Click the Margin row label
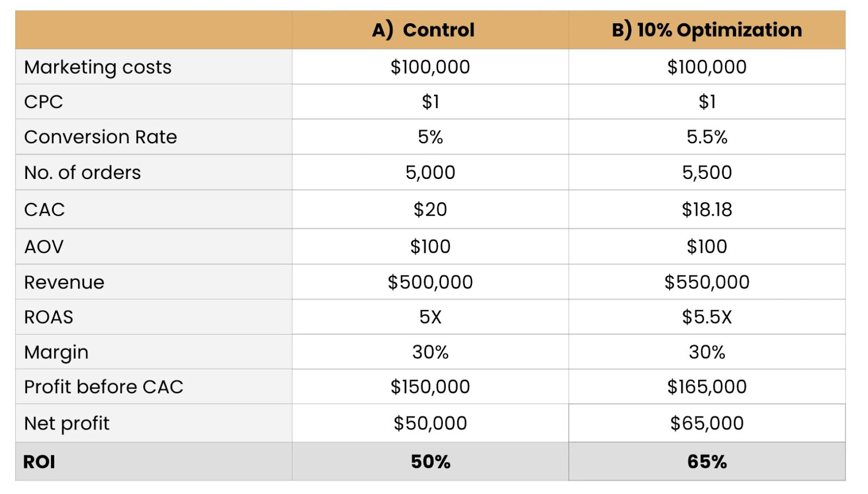This screenshot has width=868, height=494. tap(56, 352)
